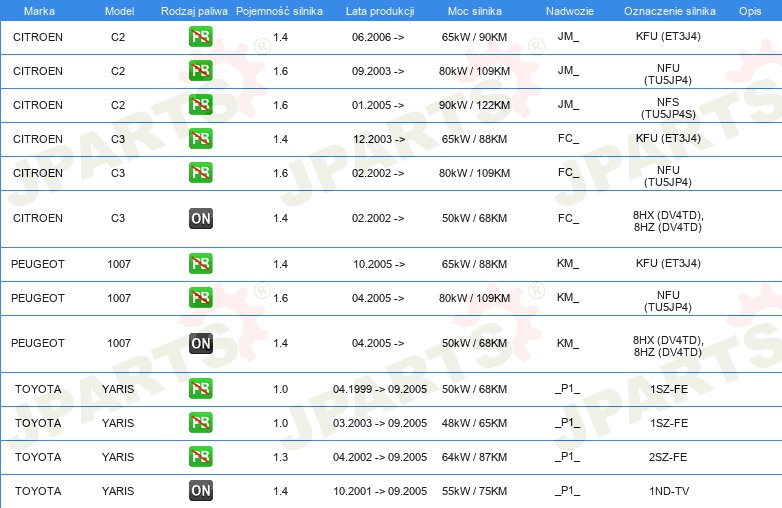
Task: Click the 01.2005 -> production date cell
Action: click(378, 105)
